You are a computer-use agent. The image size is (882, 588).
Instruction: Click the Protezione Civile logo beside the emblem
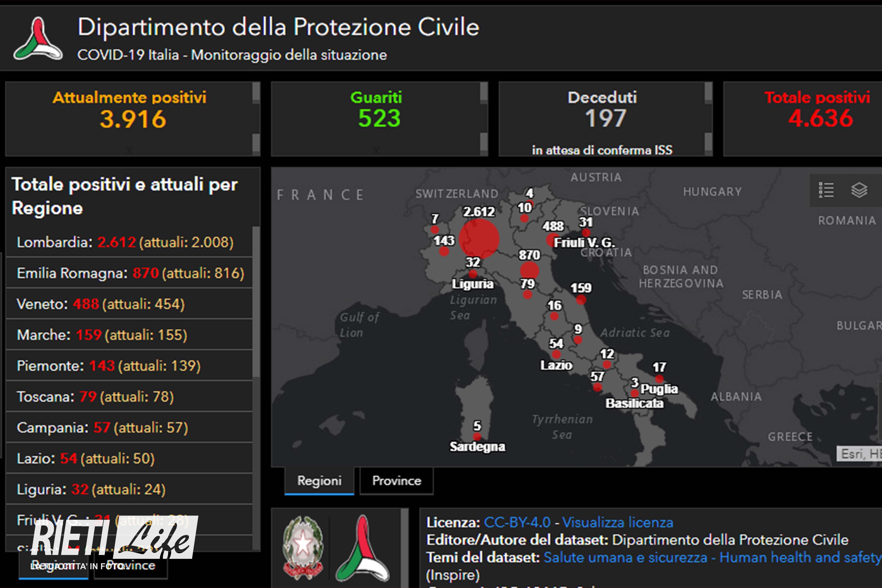pyautogui.click(x=362, y=548)
